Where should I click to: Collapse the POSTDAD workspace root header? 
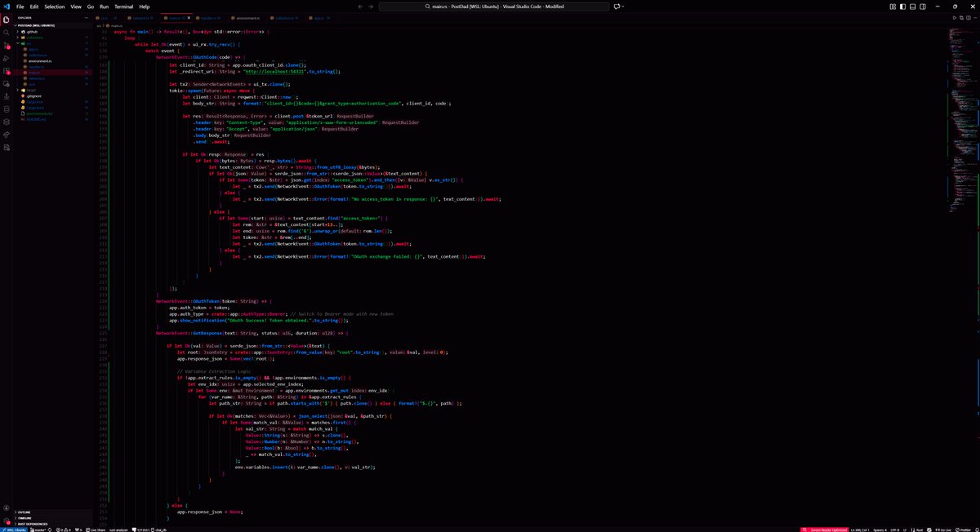click(53, 25)
